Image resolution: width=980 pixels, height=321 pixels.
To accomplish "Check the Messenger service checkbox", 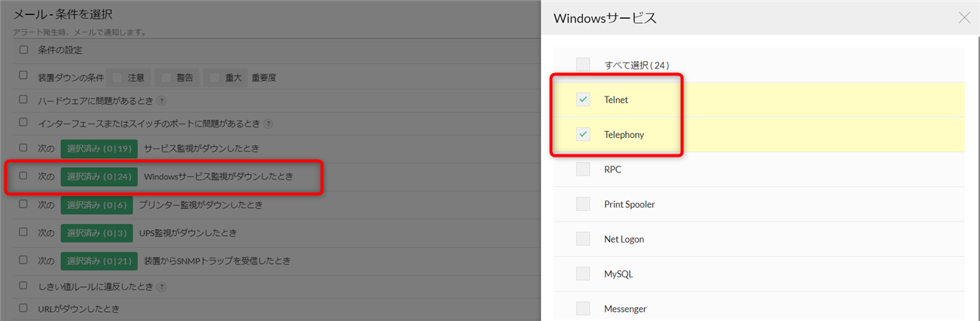I will tap(583, 308).
